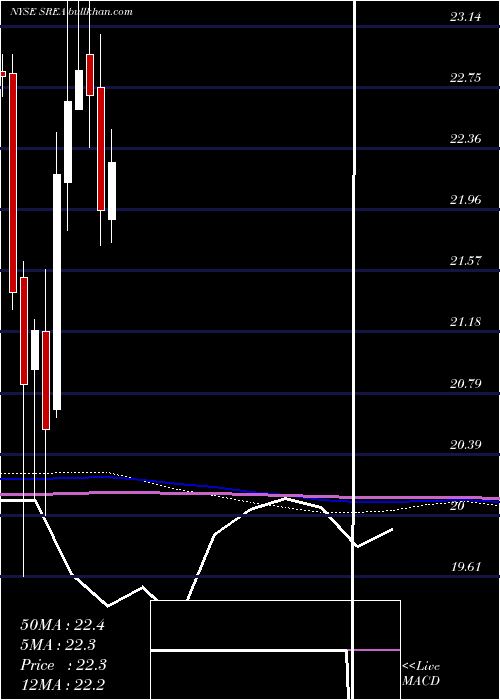Click the Price : 22.3 readout

[x=63, y=665]
